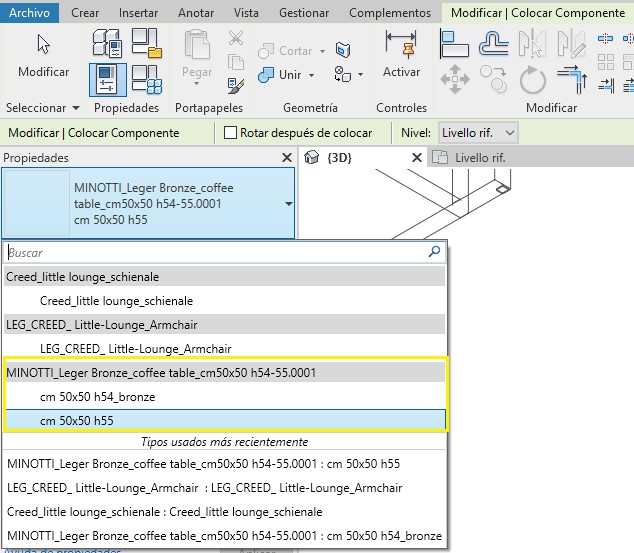
Task: Open the Nivel dropdown showing Livello rif.
Action: point(478,133)
